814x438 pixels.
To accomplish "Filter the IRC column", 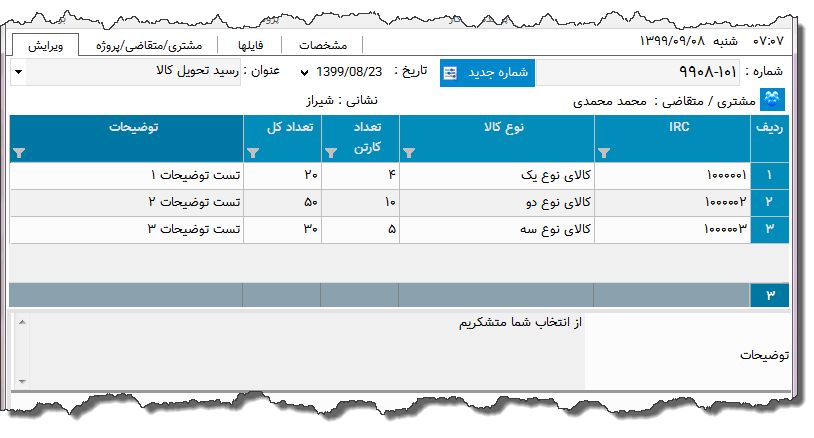I will (603, 153).
